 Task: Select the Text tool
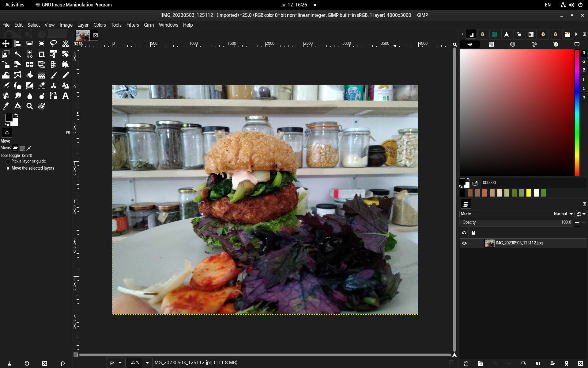click(65, 96)
